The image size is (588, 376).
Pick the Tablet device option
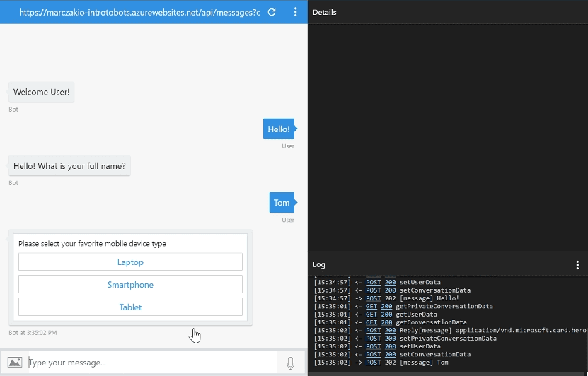(130, 307)
